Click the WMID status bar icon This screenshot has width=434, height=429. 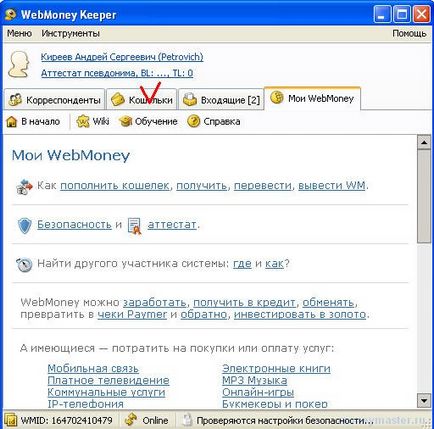click(x=11, y=420)
